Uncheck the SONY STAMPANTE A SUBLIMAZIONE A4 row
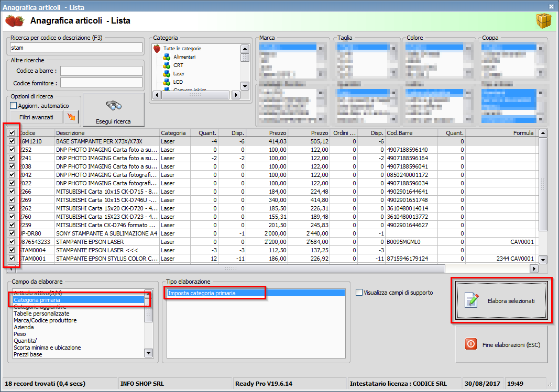 tap(12, 233)
